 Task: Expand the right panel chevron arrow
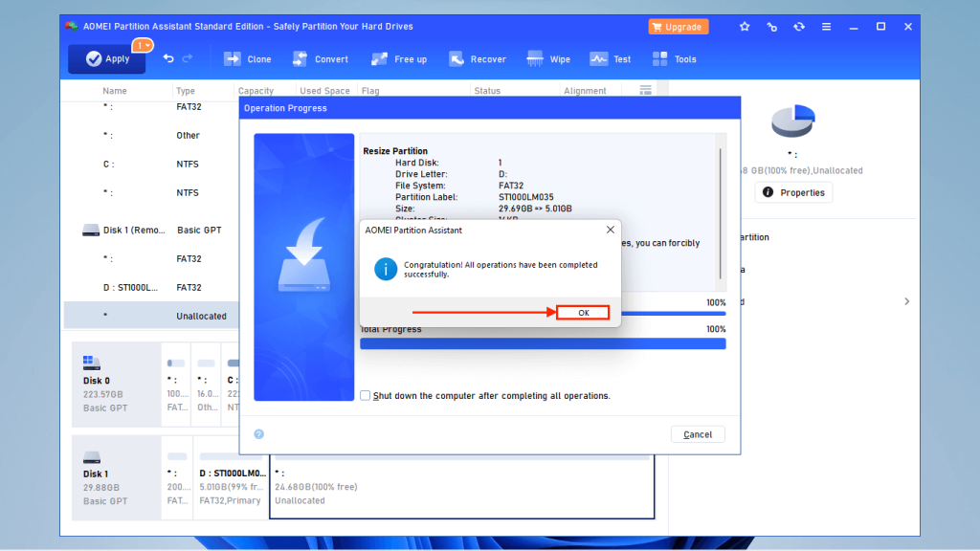pos(906,300)
